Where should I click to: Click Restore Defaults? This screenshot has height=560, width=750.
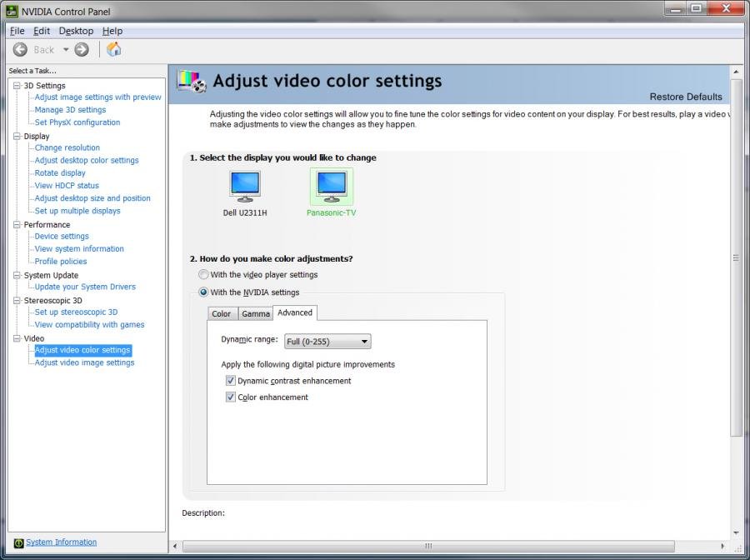[x=685, y=97]
